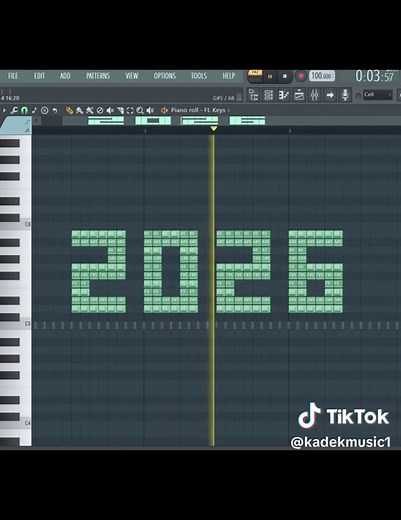401x520 pixels.
Task: Select the Paint brush tool
Action: coord(79,110)
